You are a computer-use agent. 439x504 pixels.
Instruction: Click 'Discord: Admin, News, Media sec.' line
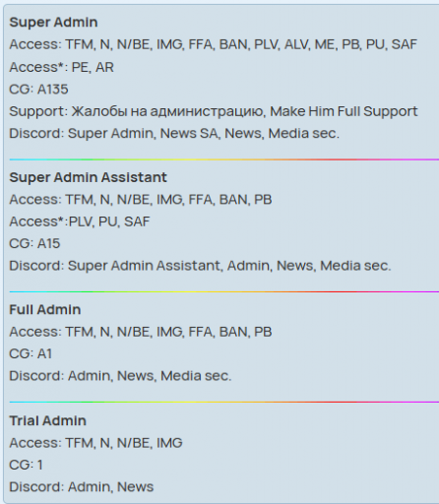[120, 376]
